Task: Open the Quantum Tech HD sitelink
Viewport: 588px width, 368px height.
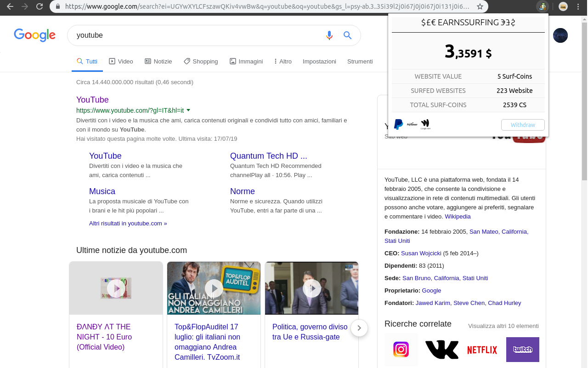Action: click(x=269, y=156)
